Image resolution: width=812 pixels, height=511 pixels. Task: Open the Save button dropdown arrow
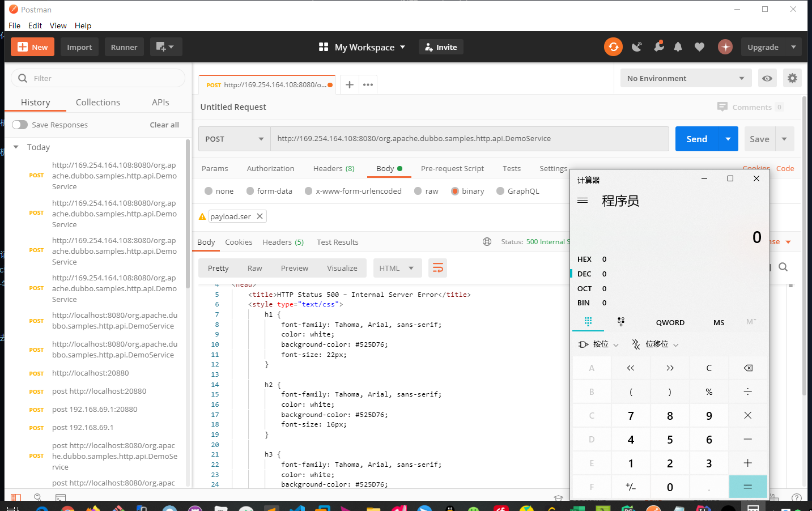785,139
